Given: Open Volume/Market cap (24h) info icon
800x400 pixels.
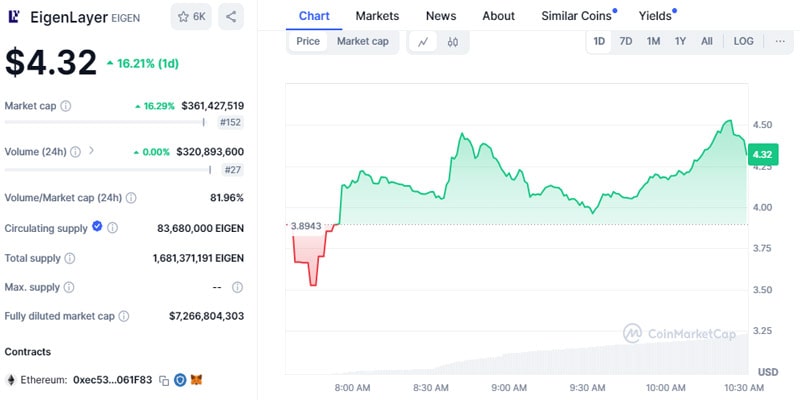Looking at the screenshot, I should pyautogui.click(x=131, y=197).
